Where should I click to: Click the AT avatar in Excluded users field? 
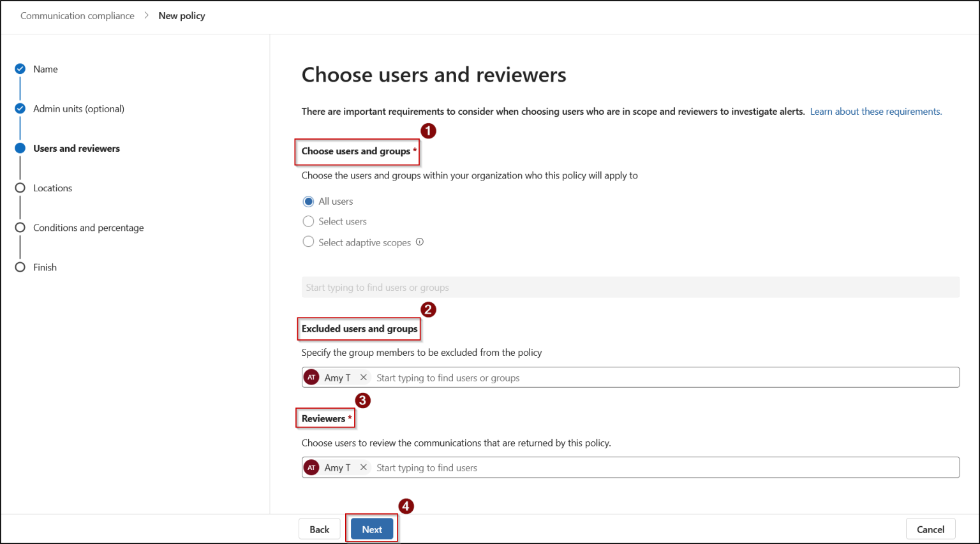[x=311, y=377]
